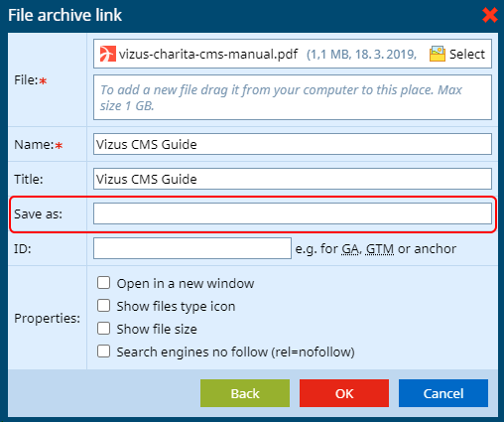Focus the Title input field
Screen dimensions: 504x422
293,179
